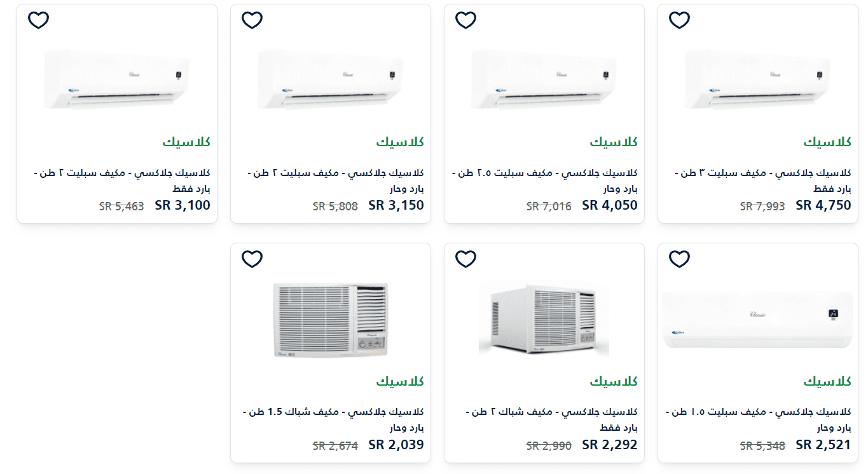
Task: Open the SR 2,521 Classic split AC image
Action: point(757,320)
